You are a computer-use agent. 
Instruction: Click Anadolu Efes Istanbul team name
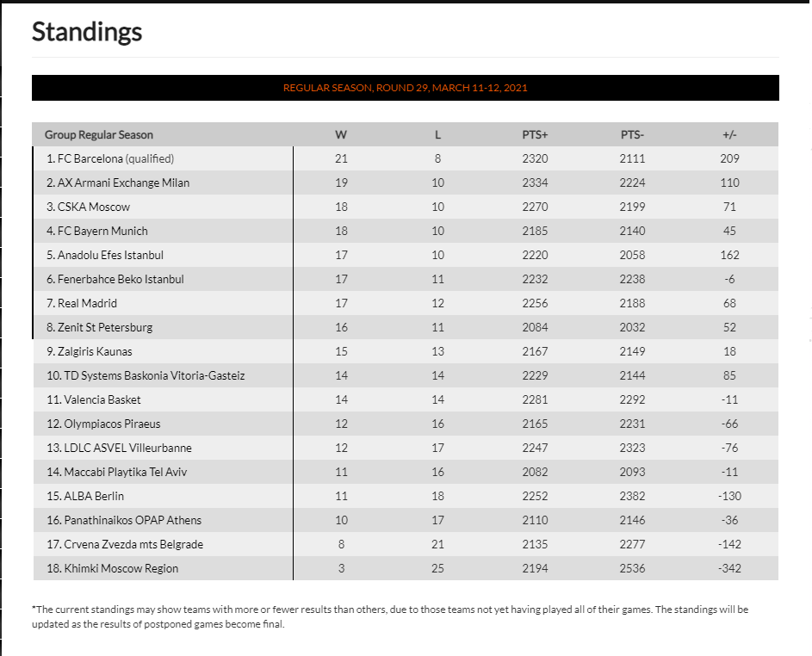[x=110, y=255]
